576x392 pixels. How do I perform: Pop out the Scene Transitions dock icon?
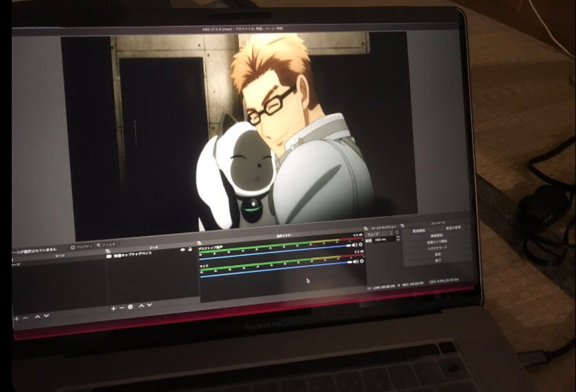(x=365, y=228)
